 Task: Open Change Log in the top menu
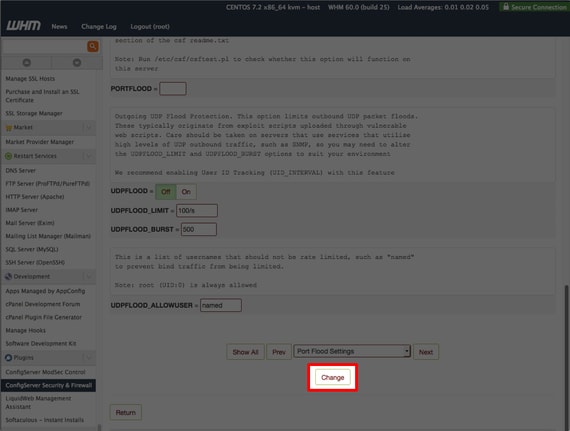99,27
